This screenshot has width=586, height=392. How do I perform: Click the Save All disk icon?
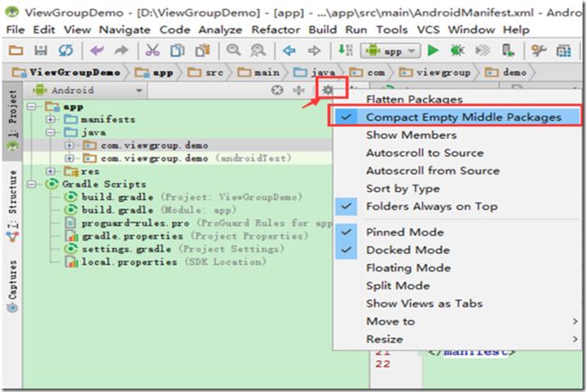pos(41,50)
